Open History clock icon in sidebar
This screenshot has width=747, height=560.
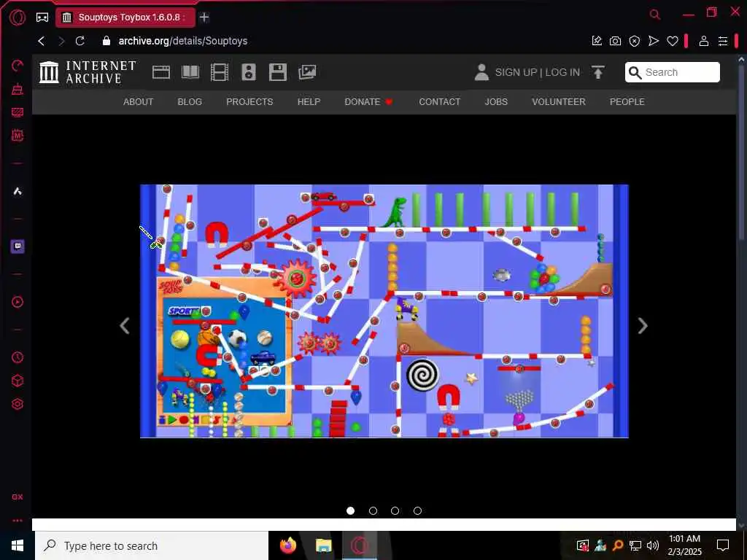click(18, 357)
